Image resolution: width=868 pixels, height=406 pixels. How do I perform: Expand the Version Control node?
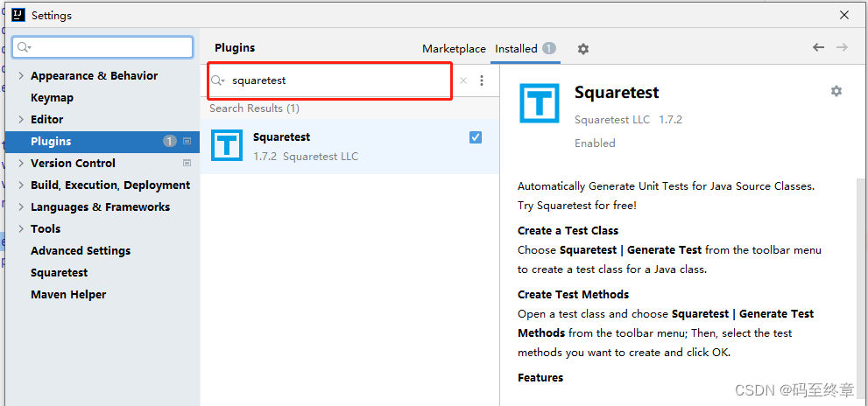coord(21,163)
